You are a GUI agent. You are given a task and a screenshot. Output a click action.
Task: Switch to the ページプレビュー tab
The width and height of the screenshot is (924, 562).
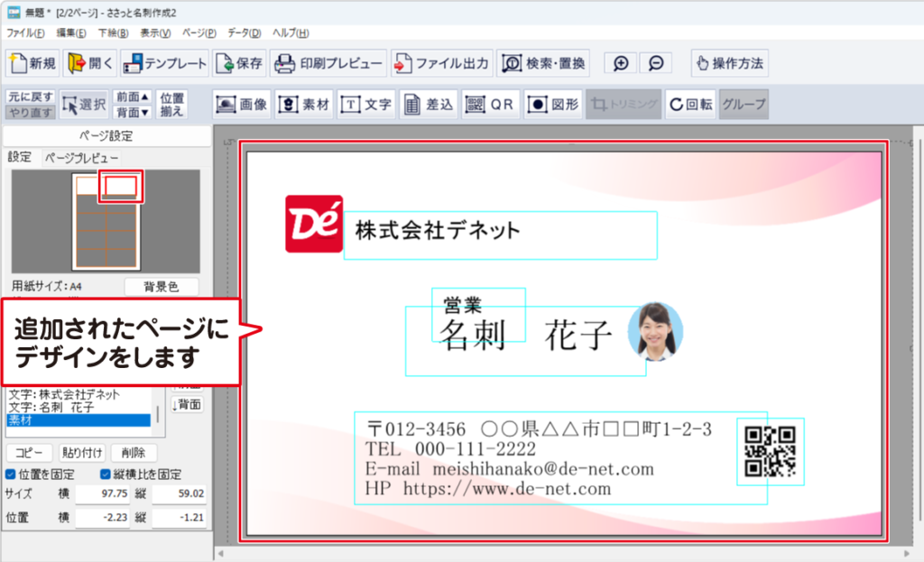[x=81, y=158]
